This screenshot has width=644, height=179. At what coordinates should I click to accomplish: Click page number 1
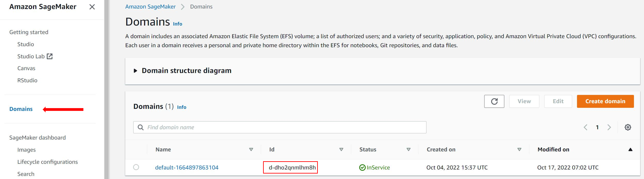597,127
